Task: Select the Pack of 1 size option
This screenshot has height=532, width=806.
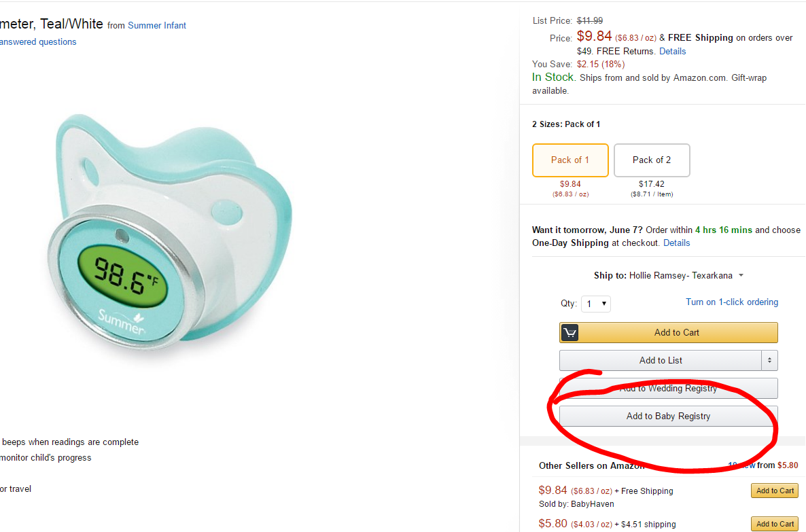Action: 570,160
